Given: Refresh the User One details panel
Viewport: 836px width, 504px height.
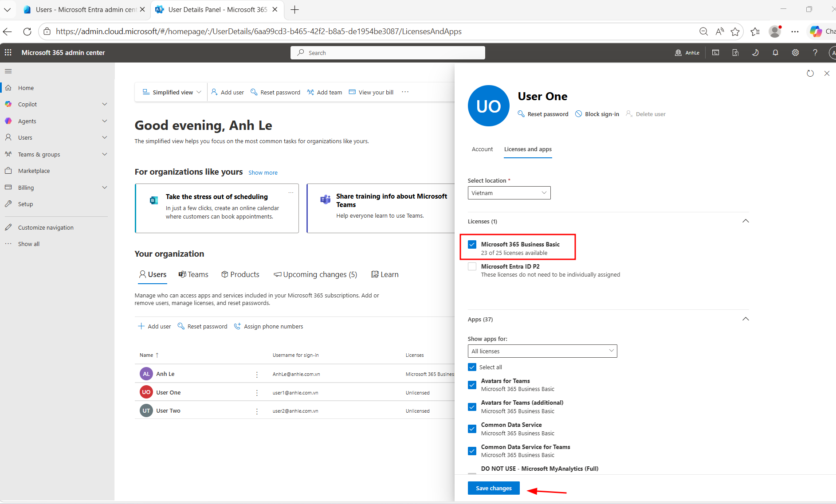Looking at the screenshot, I should tap(810, 73).
